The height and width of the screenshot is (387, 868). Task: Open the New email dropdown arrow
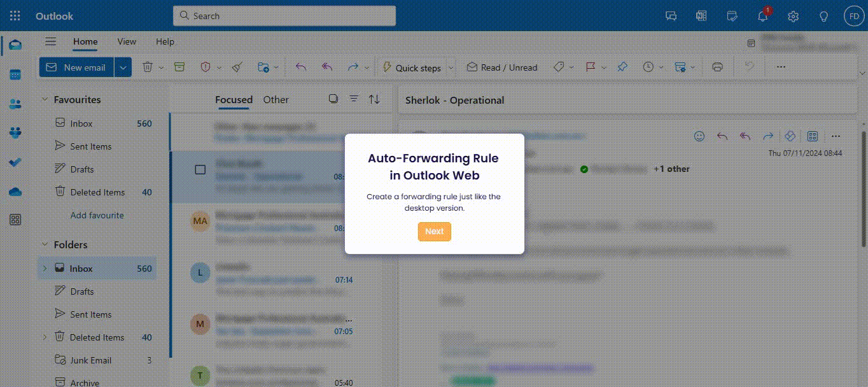tap(123, 67)
